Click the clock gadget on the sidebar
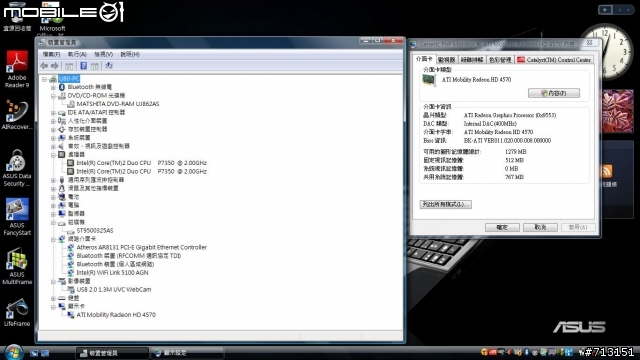The width and height of the screenshot is (640, 360). [x=606, y=51]
